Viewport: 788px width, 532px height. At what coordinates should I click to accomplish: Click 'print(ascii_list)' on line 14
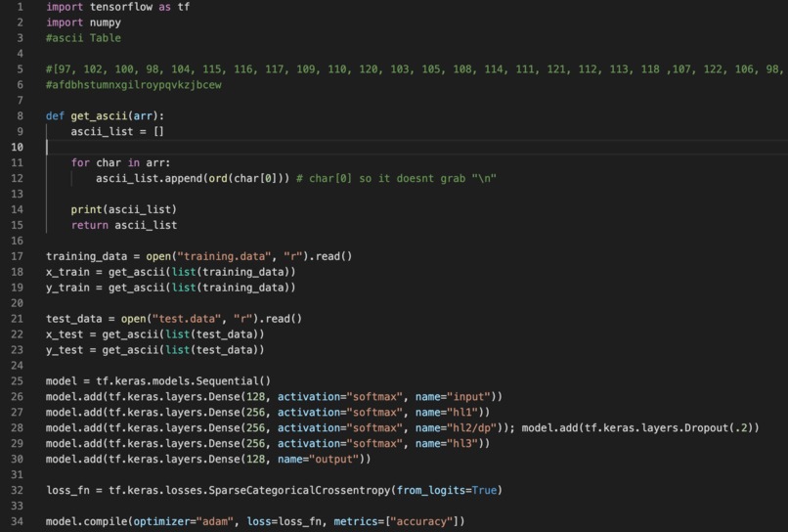click(124, 209)
